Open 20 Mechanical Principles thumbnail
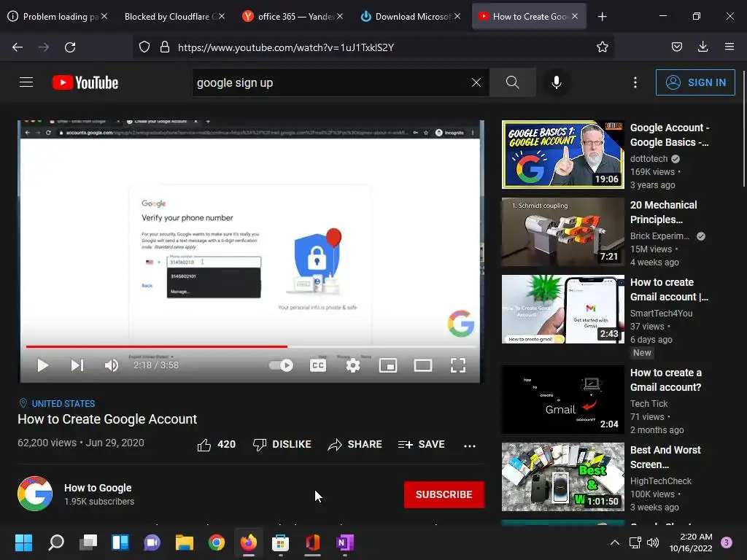The height and width of the screenshot is (560, 747). [x=562, y=232]
